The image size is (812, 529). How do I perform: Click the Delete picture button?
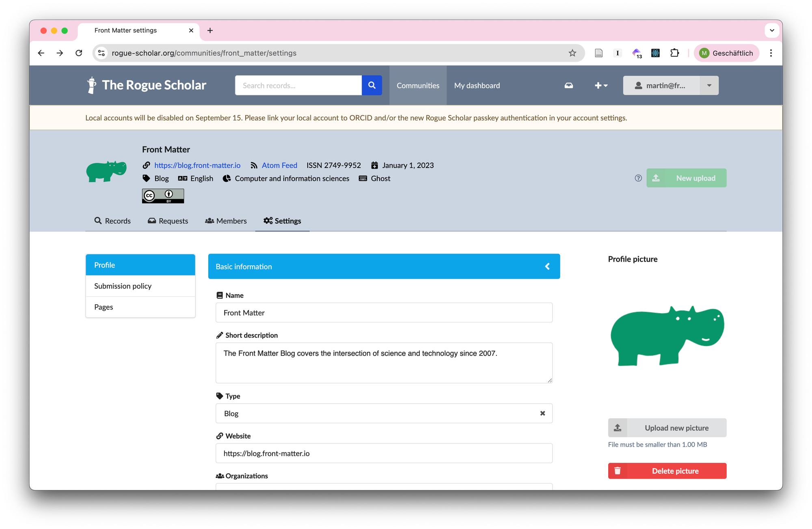point(667,471)
